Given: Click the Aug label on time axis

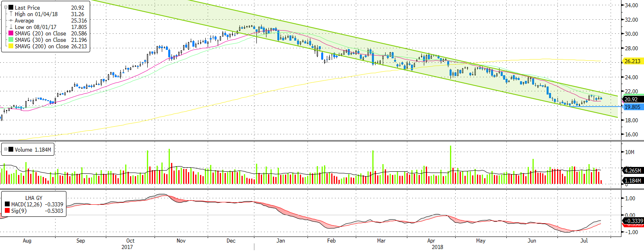Looking at the screenshot, I should click(x=27, y=241).
